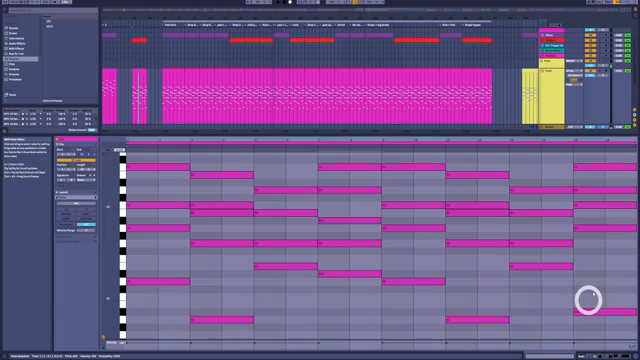Open the Grooves browser category
Viewport: 640px width, 360px height.
14,74
